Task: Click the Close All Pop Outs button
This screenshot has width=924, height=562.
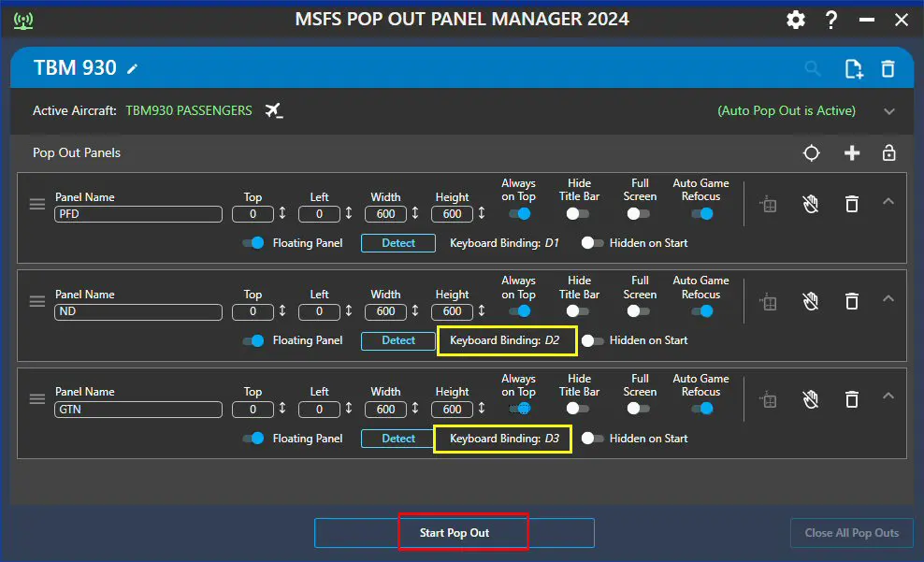Action: click(x=851, y=533)
